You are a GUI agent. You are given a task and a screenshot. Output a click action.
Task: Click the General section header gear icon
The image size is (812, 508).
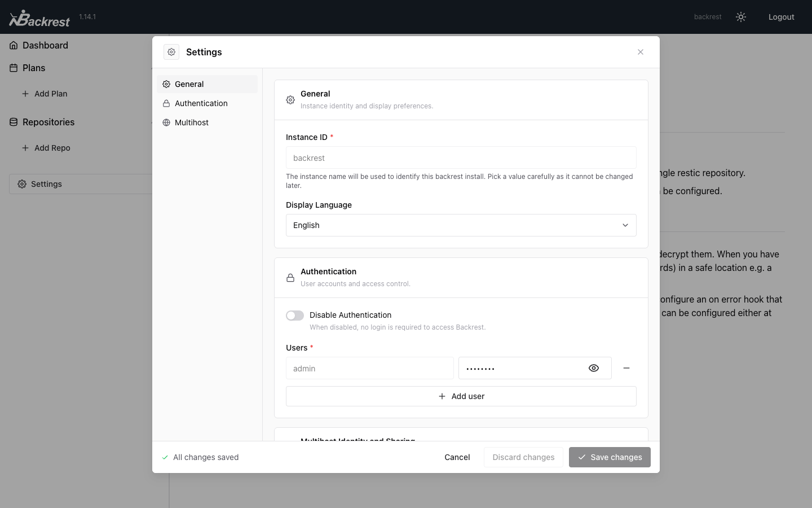(x=290, y=100)
